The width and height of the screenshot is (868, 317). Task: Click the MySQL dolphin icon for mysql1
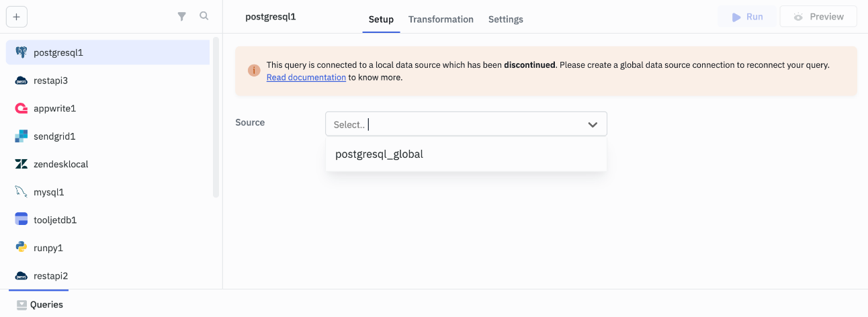pos(21,192)
